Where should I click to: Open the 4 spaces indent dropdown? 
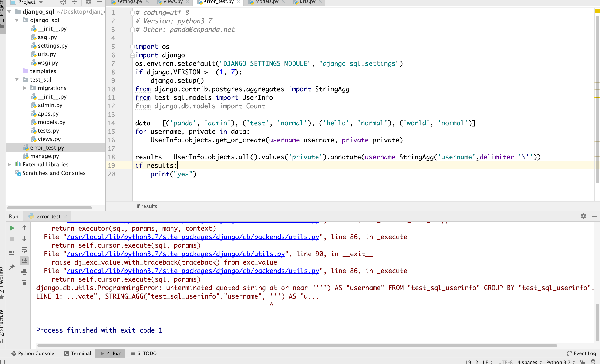[x=530, y=362]
